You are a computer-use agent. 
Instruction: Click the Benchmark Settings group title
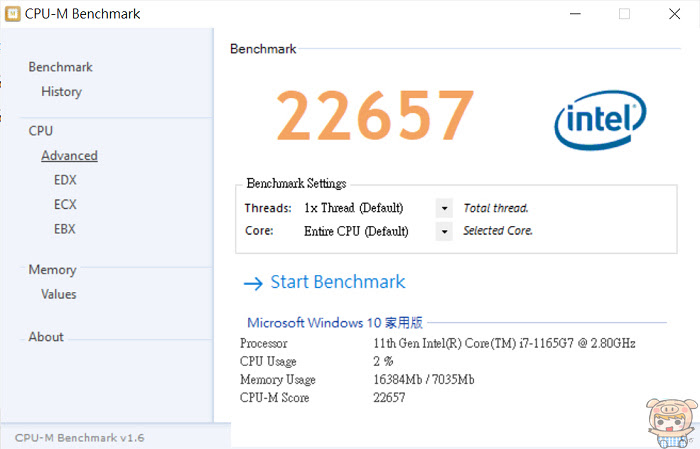pos(296,183)
